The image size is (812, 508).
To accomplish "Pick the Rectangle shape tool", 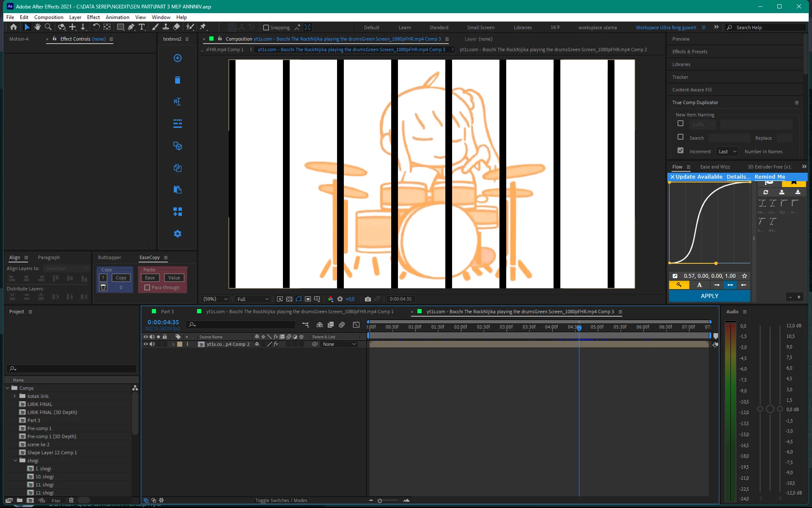I will click(x=121, y=27).
